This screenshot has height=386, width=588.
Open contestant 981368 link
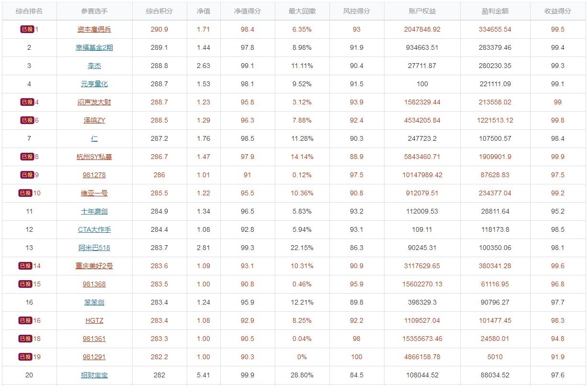[x=94, y=284]
